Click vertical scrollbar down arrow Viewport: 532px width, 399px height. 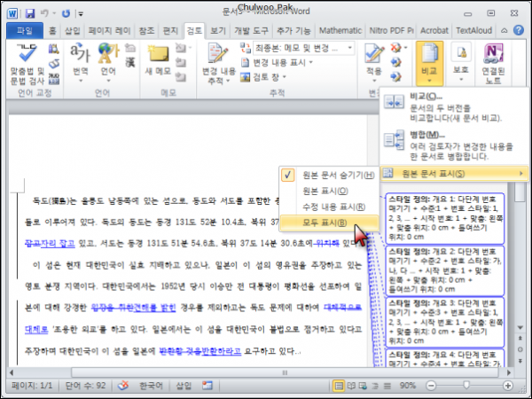coord(520,328)
